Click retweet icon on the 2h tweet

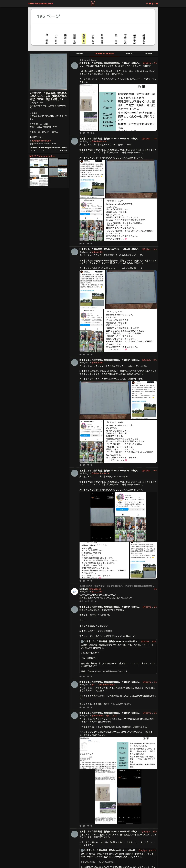coord(84,676)
